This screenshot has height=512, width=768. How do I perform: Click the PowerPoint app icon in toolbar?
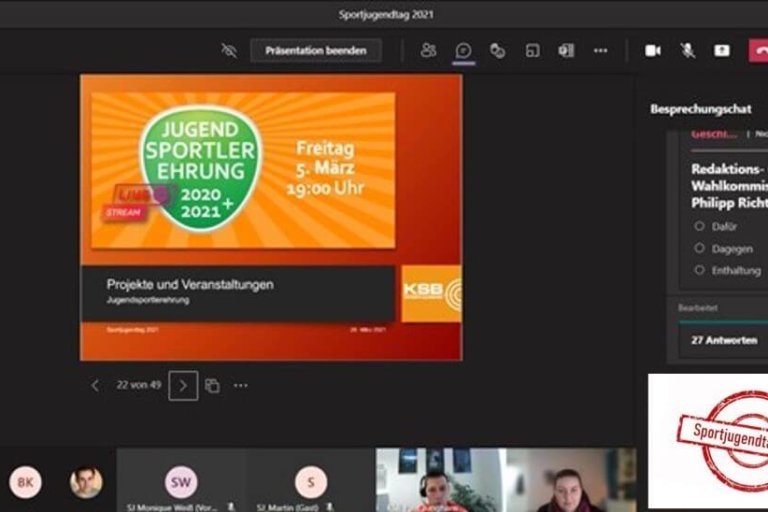(566, 50)
